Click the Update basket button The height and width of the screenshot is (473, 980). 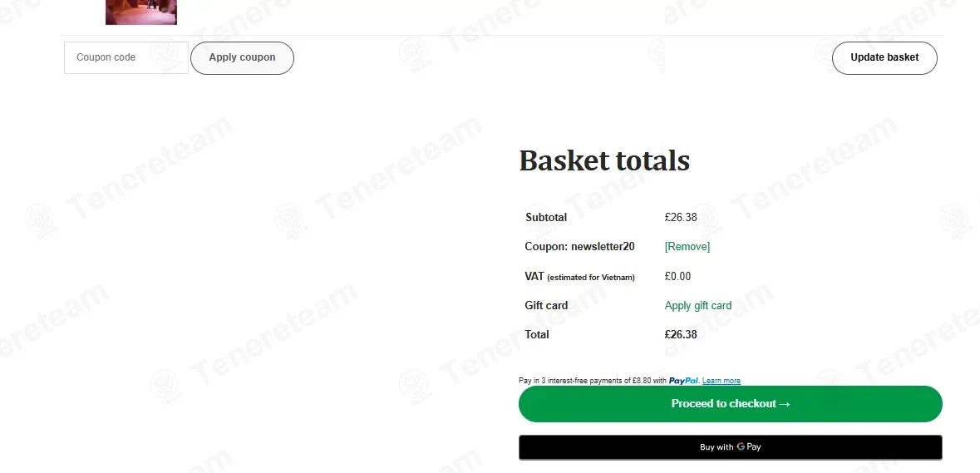pyautogui.click(x=884, y=57)
